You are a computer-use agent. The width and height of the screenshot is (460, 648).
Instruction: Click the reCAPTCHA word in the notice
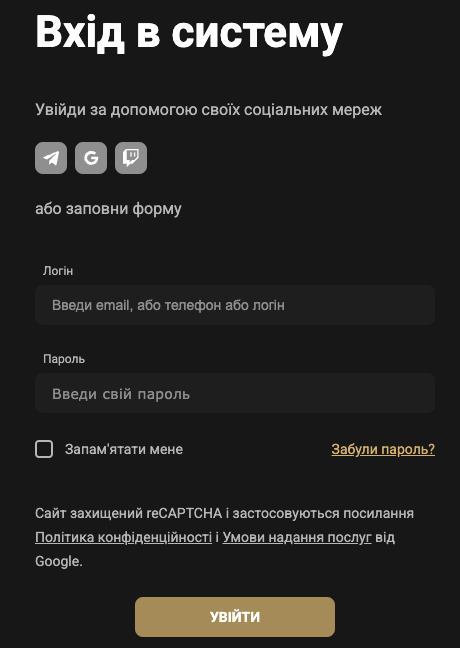coord(184,513)
